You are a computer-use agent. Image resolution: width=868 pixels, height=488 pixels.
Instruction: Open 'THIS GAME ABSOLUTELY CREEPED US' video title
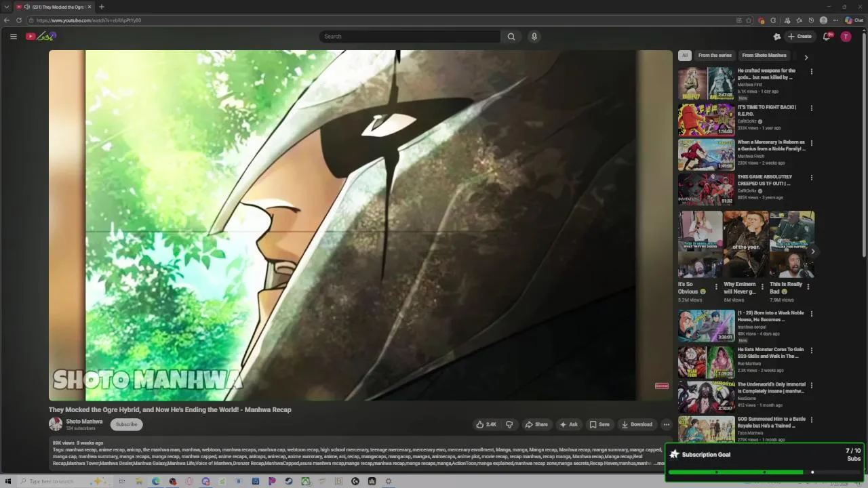[x=765, y=180]
